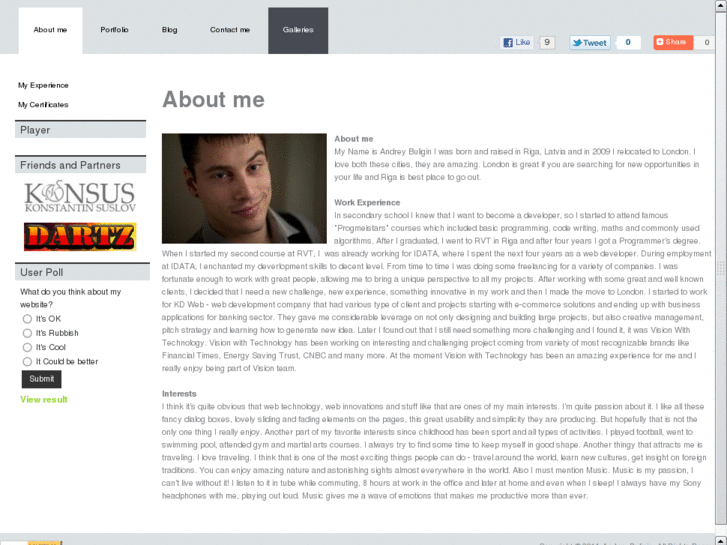
Task: Click the poll question text
Action: (x=70, y=298)
